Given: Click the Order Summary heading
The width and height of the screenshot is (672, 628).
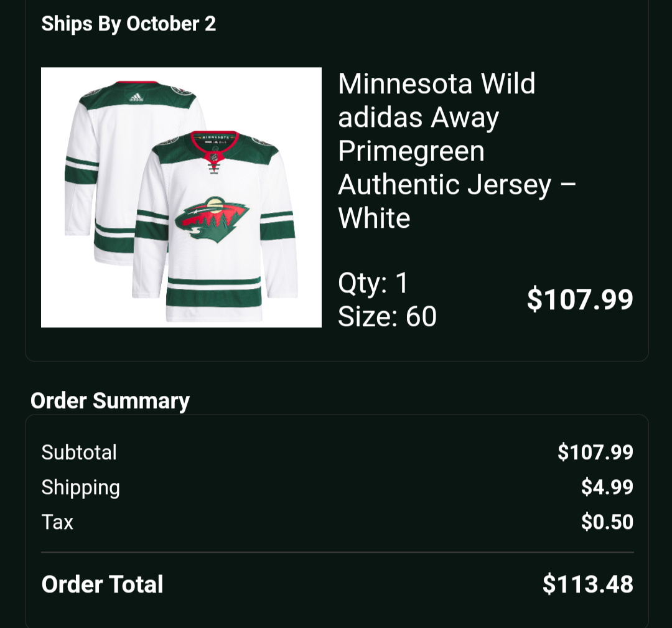Looking at the screenshot, I should [110, 401].
